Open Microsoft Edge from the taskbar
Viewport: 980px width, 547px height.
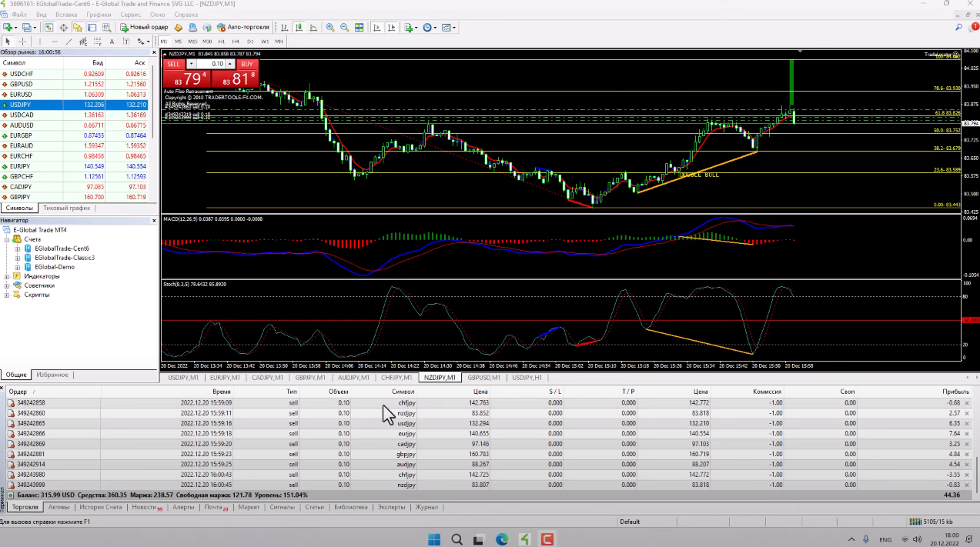tap(502, 539)
